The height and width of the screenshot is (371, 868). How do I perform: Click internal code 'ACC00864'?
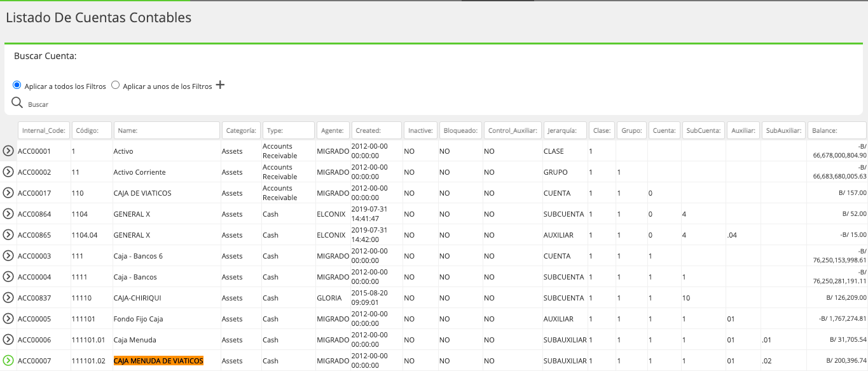click(34, 214)
